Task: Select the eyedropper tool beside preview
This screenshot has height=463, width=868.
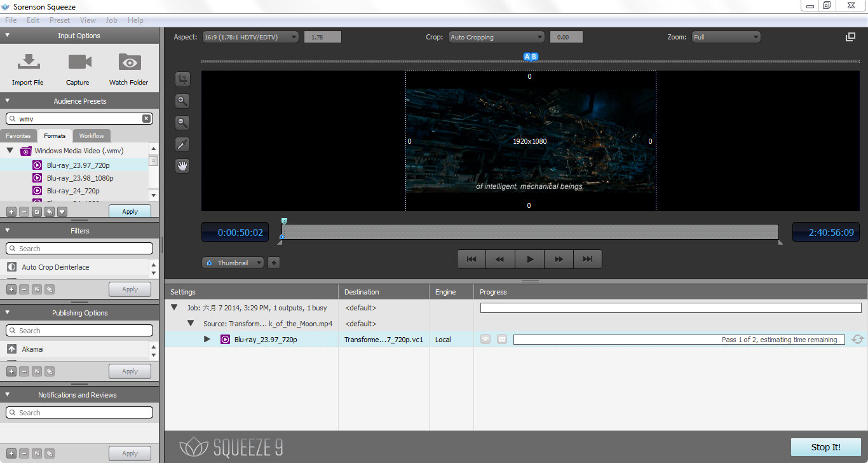Action: click(x=182, y=144)
